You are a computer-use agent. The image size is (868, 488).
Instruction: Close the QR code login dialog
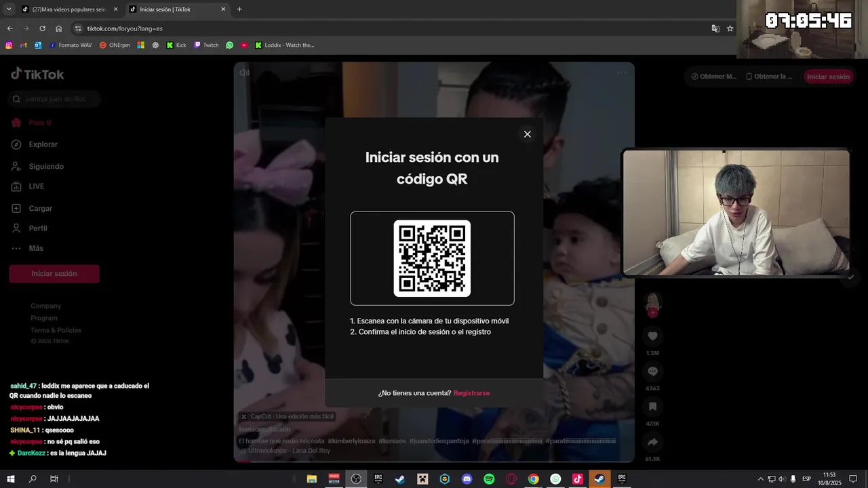click(x=527, y=134)
